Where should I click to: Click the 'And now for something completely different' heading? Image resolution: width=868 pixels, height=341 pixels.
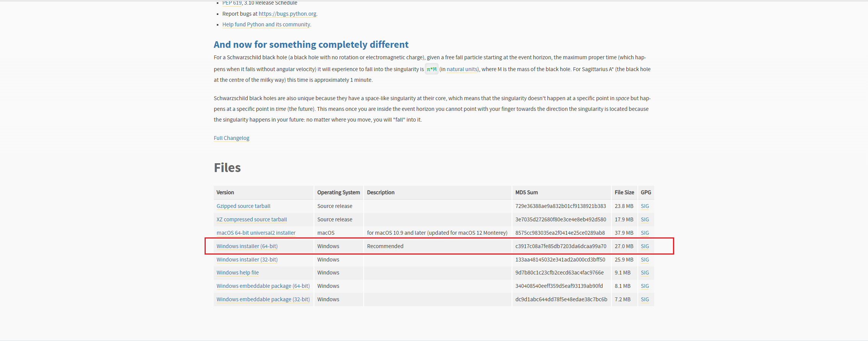click(311, 45)
